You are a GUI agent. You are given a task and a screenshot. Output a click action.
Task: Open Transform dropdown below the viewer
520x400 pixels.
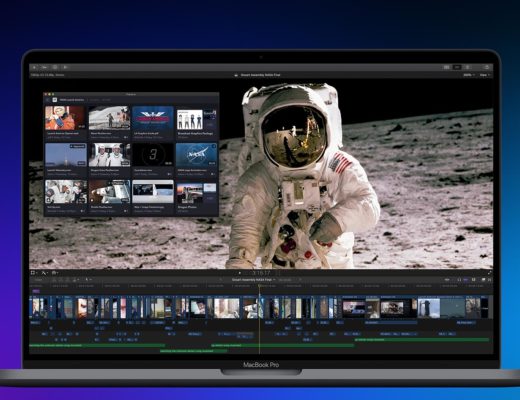tap(34, 273)
